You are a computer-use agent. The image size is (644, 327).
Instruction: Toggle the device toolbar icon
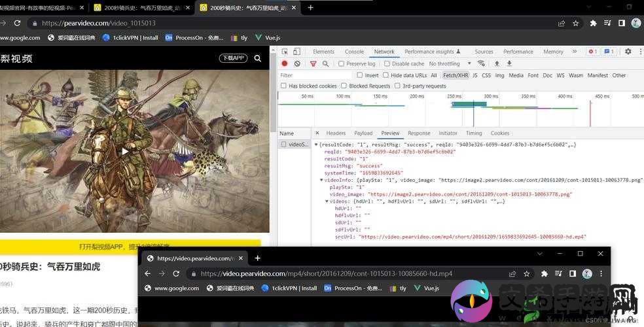(296, 51)
